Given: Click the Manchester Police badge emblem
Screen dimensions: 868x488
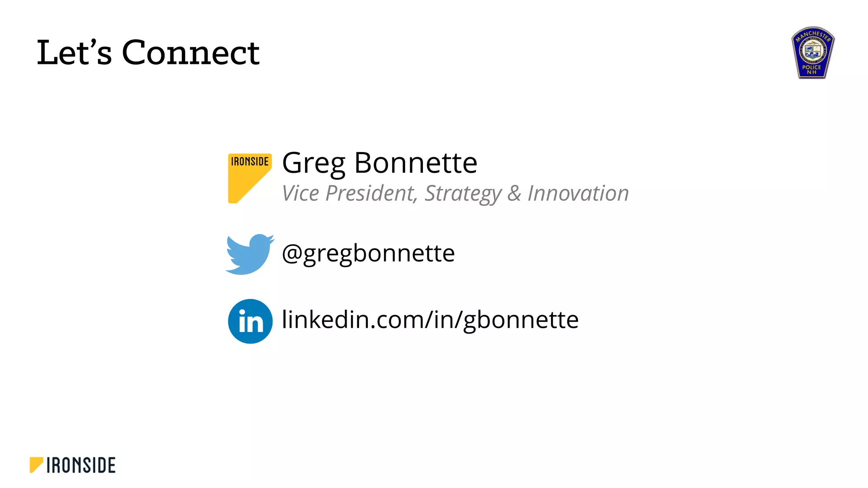Looking at the screenshot, I should 812,53.
